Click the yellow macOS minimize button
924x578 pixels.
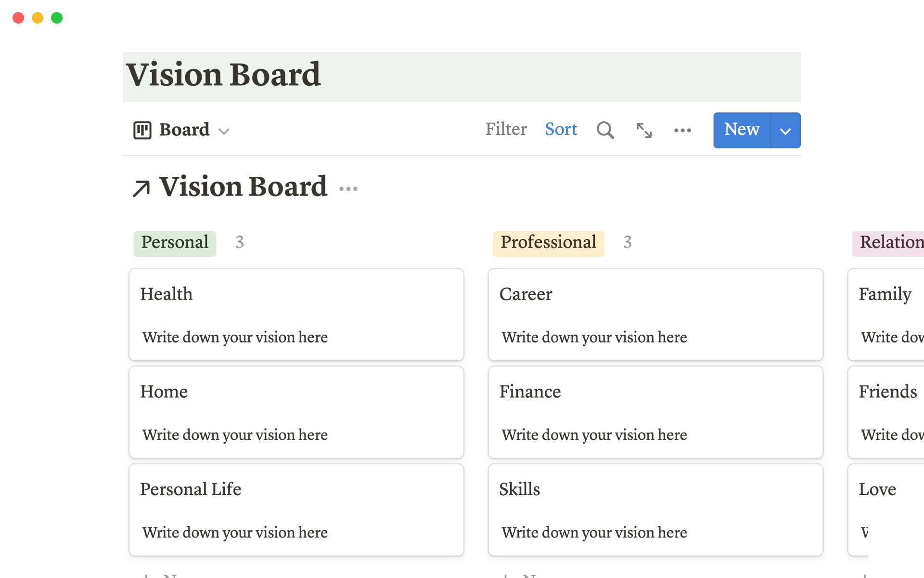[x=38, y=18]
